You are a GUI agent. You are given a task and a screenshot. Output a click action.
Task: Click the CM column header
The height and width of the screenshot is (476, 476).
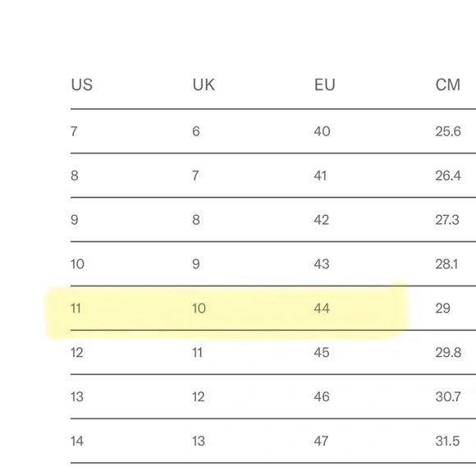tap(448, 85)
